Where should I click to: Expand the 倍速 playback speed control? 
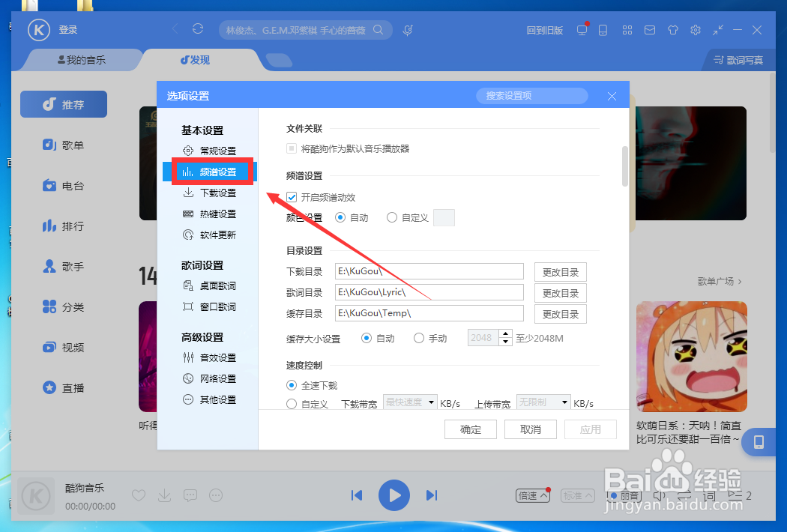(532, 495)
